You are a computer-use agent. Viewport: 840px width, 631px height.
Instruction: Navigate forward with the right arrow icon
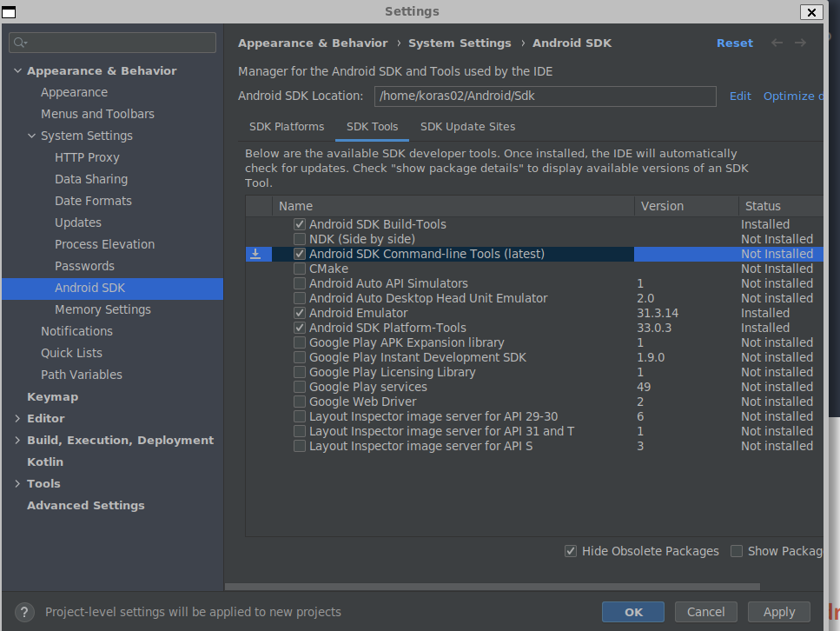click(x=800, y=43)
